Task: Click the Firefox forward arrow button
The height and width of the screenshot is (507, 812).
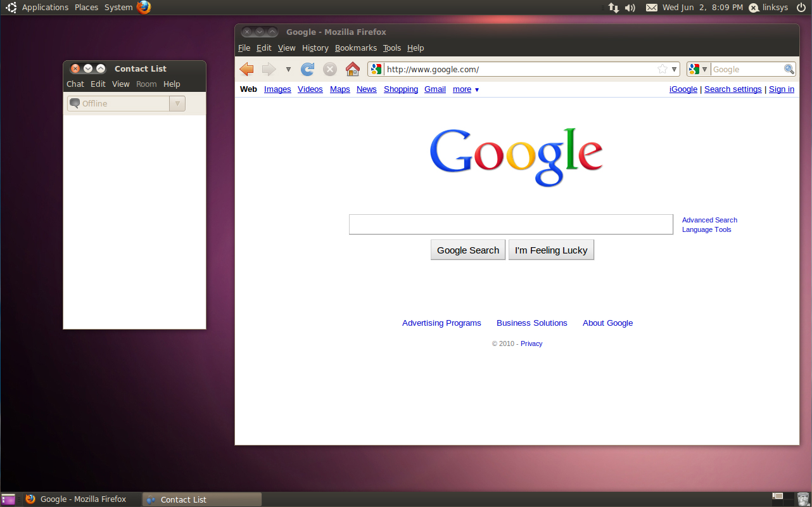Action: [x=269, y=69]
